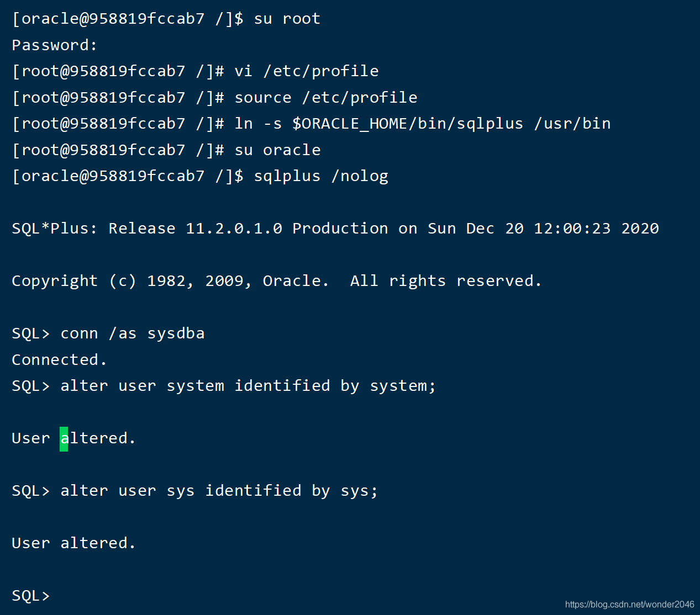Click the 'vi /etc/profile' command
700x615 pixels.
pyautogui.click(x=307, y=71)
